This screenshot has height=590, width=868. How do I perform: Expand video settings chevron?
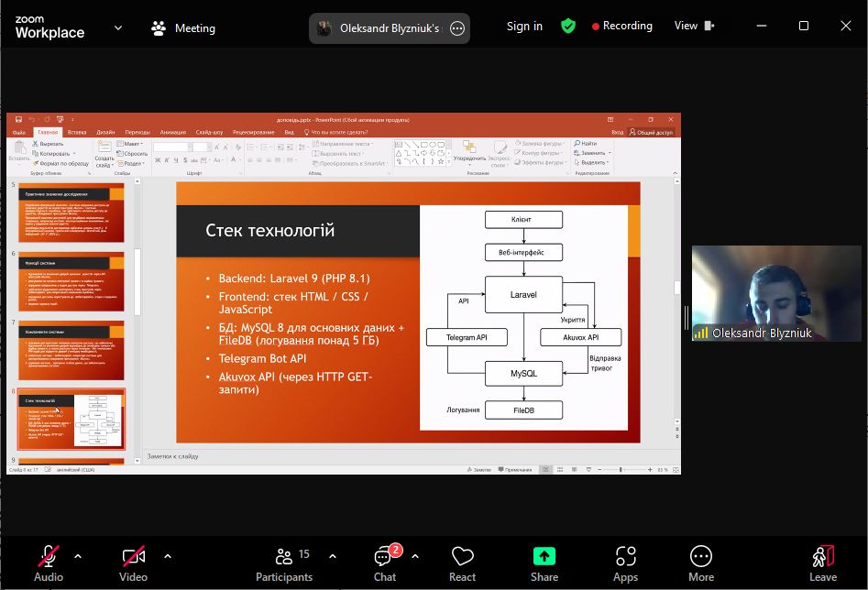click(x=168, y=555)
